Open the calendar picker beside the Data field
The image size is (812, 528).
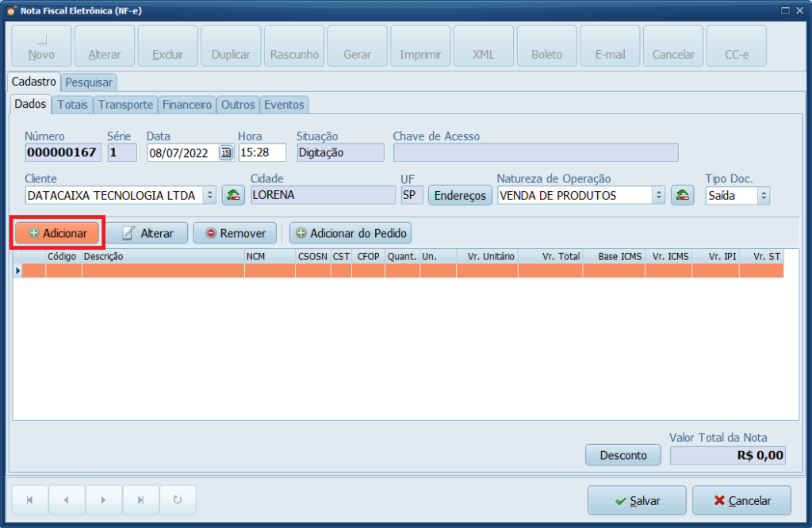click(x=226, y=153)
